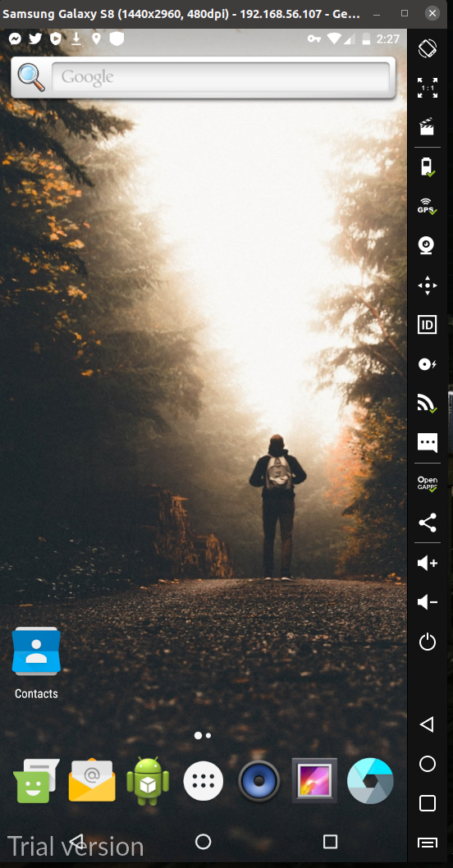This screenshot has width=453, height=868.
Task: Tap the Android recent apps square
Action: [x=330, y=842]
